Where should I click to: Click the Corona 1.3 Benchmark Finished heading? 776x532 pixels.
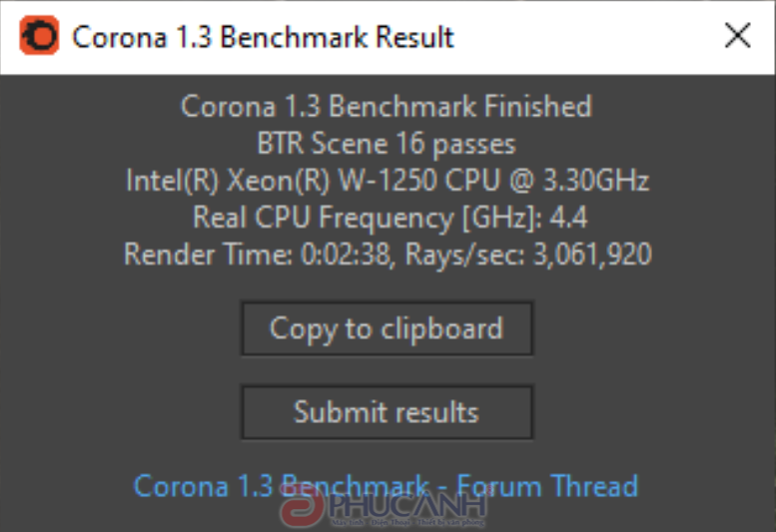pyautogui.click(x=387, y=107)
